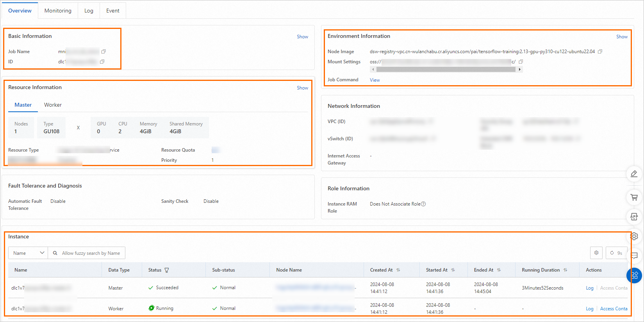Screen dimensions: 644x322
Task: Click the Sanity Check Disable value
Action: 211,201
